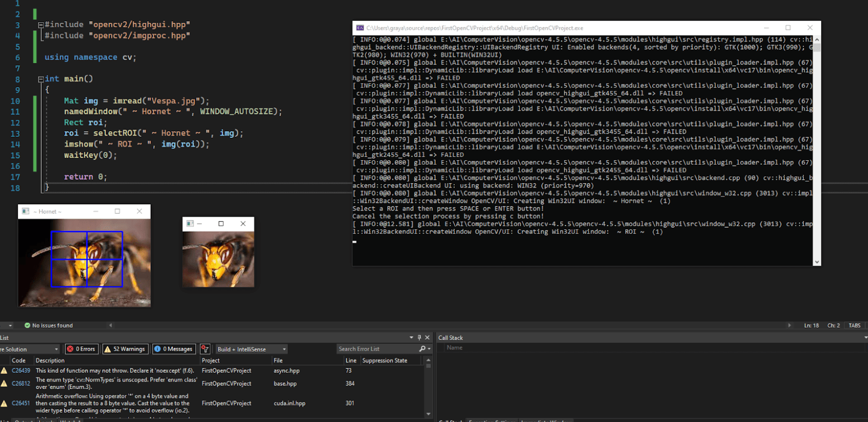The height and width of the screenshot is (422, 868).
Task: Collapse the main function code block
Action: (x=41, y=78)
